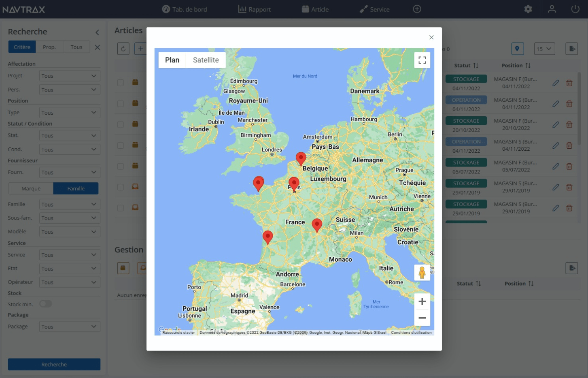Expand the Famille dropdown filter
Image resolution: width=588 pixels, height=378 pixels.
click(x=69, y=204)
